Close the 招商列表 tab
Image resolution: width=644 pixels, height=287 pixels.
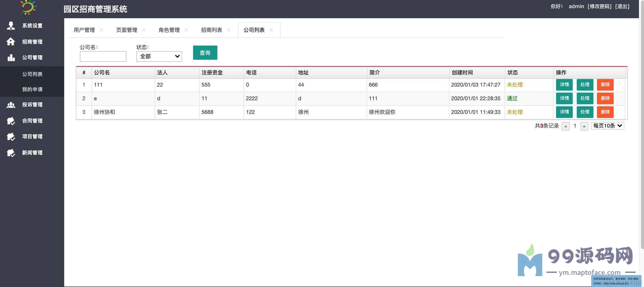229,30
